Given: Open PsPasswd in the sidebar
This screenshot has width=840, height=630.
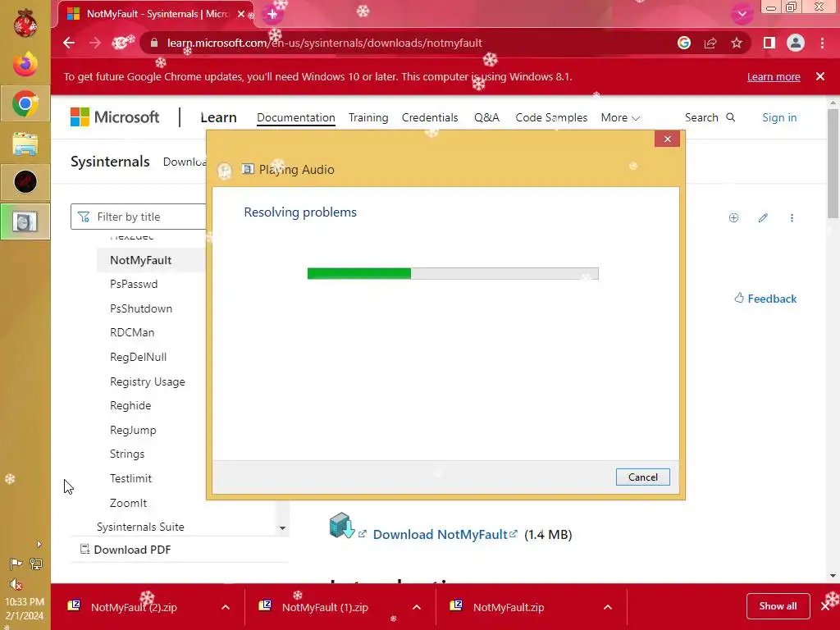Looking at the screenshot, I should pyautogui.click(x=134, y=284).
